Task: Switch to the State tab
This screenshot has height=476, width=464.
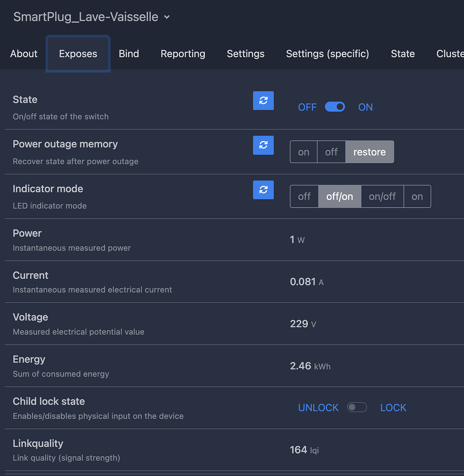Action: (x=403, y=54)
